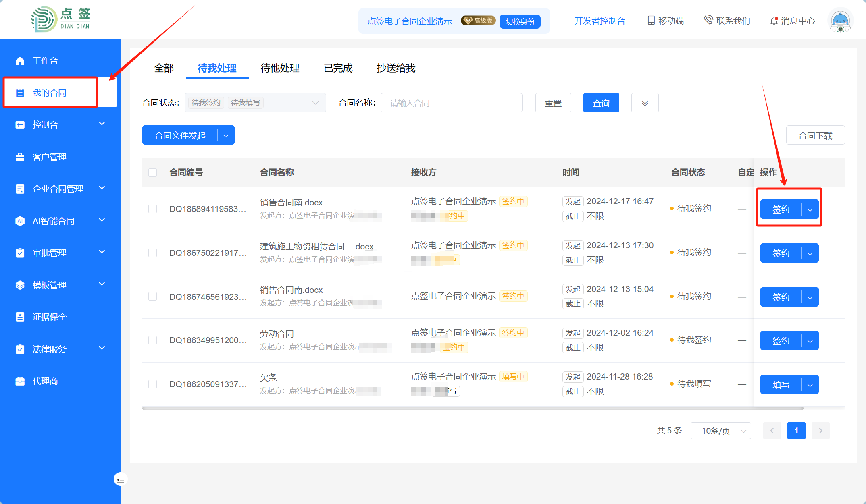Open 签约 dropdown arrow for DQ186750221917
This screenshot has width=866, height=504.
click(810, 253)
